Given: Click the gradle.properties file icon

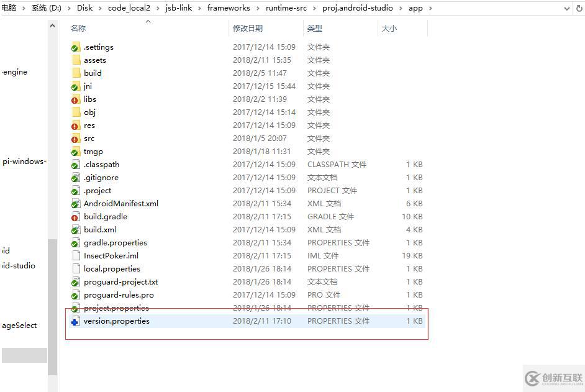Looking at the screenshot, I should pyautogui.click(x=76, y=243).
